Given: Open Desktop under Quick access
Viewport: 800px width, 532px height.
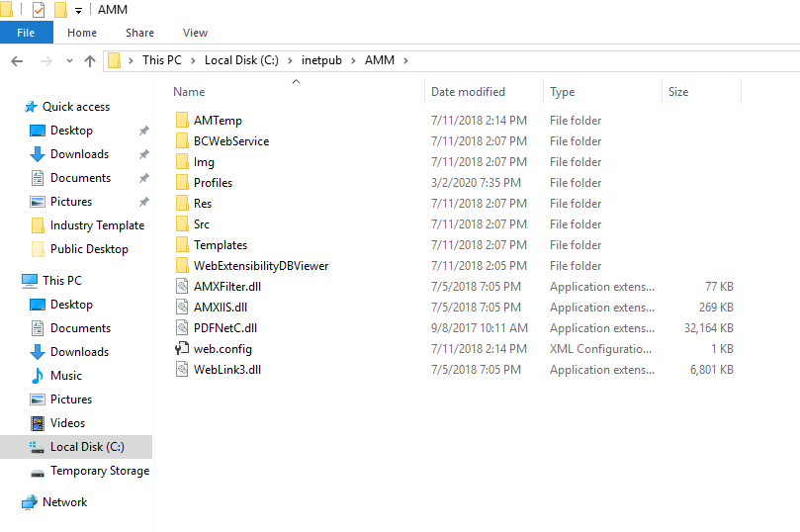Looking at the screenshot, I should click(x=71, y=131).
